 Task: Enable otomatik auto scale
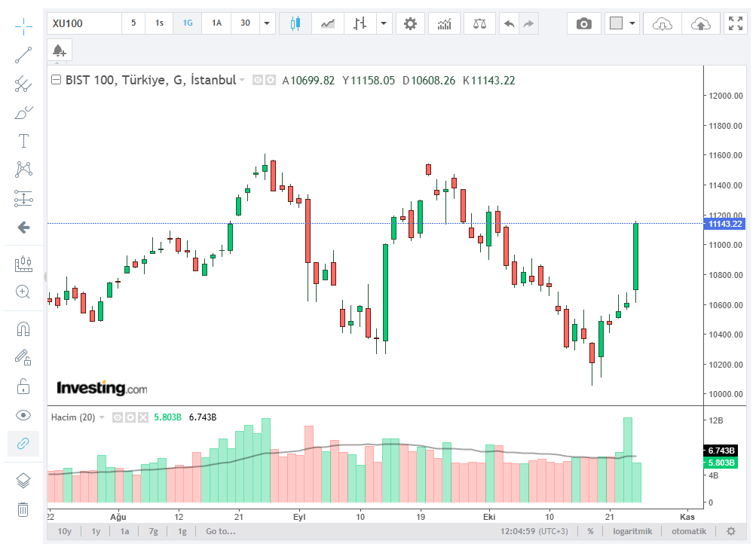pos(689,531)
